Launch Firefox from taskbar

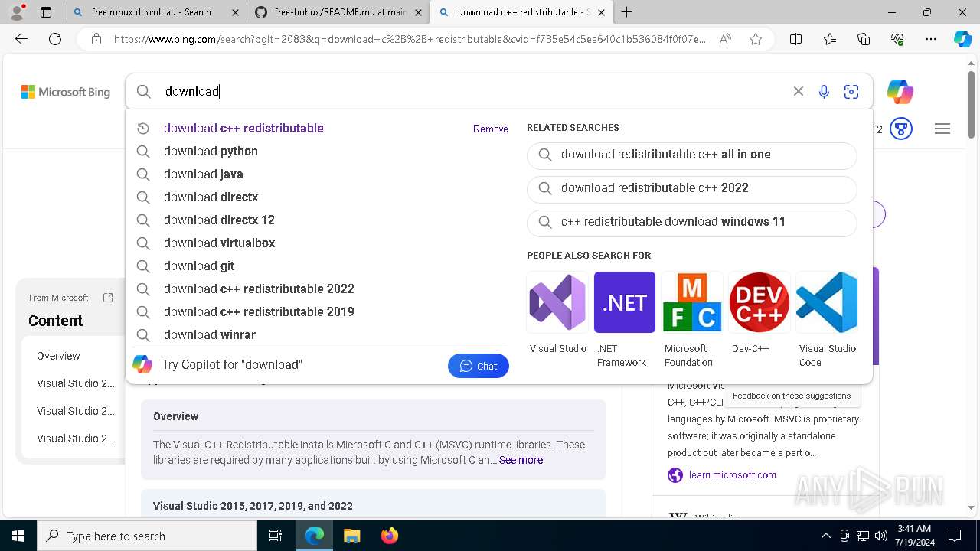(389, 536)
